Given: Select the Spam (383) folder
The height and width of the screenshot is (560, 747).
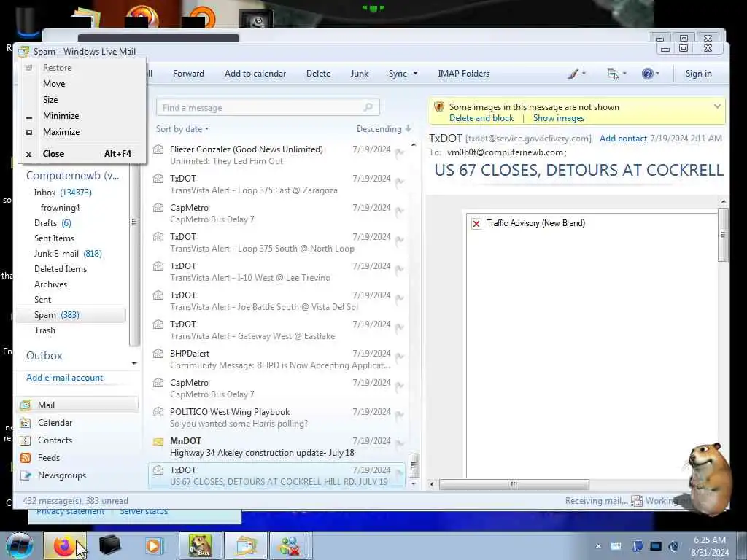Looking at the screenshot, I should pyautogui.click(x=71, y=315).
